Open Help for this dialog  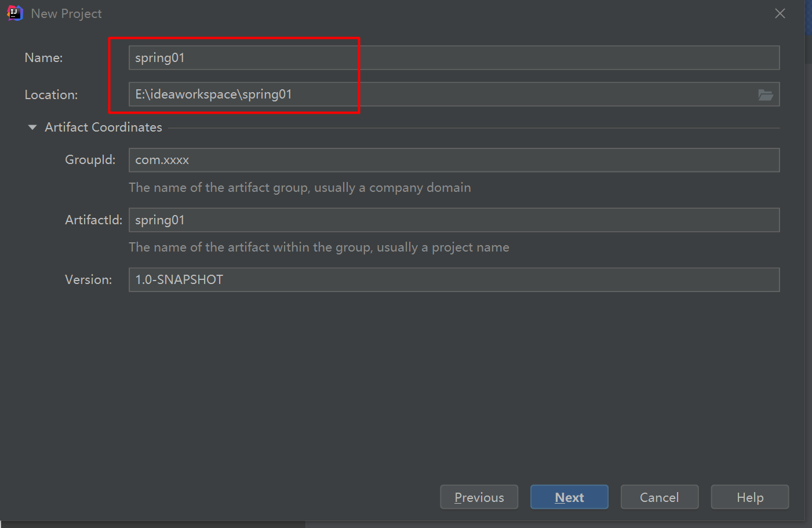click(x=749, y=497)
